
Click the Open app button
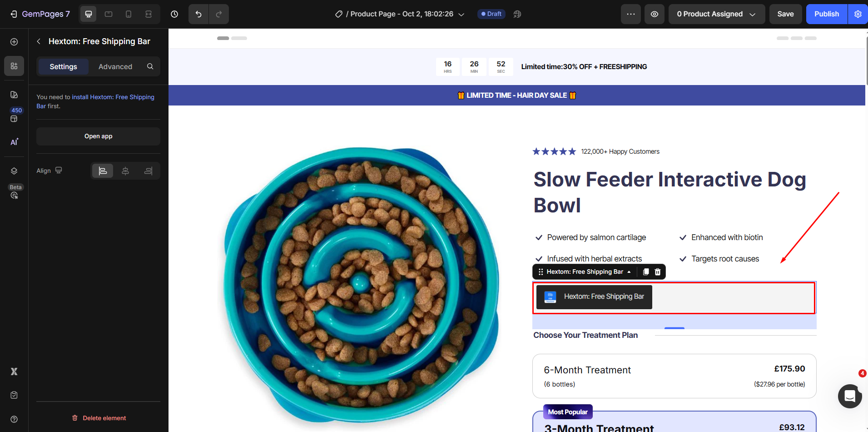pyautogui.click(x=98, y=136)
